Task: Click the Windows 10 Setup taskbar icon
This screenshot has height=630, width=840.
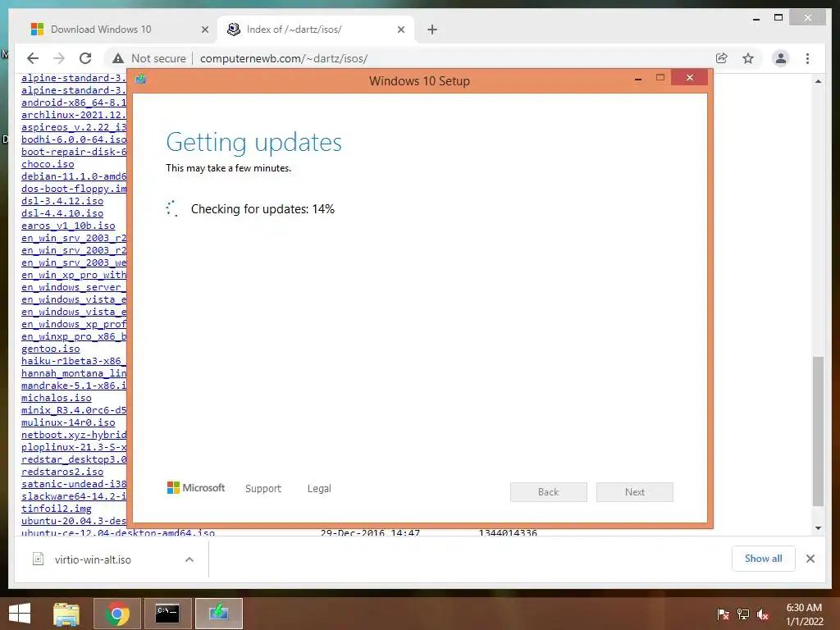Action: tap(219, 614)
